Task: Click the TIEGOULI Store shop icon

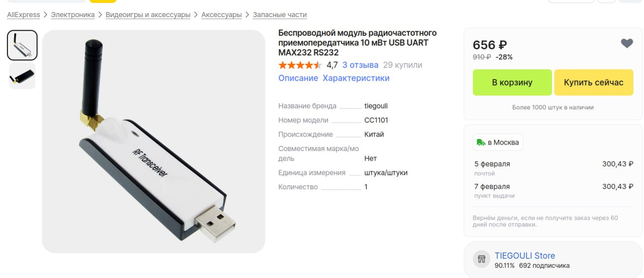Action: click(481, 259)
